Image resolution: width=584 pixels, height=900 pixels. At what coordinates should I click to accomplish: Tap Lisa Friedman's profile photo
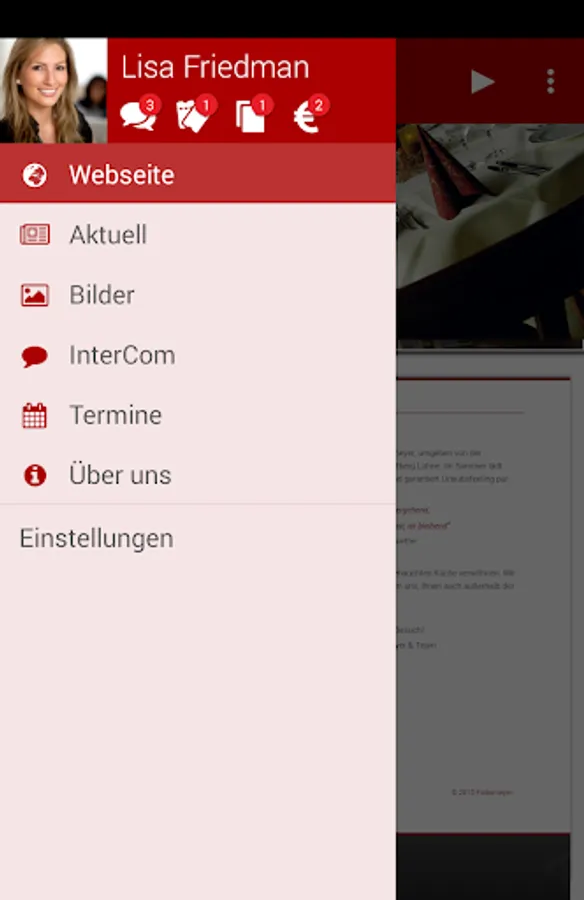click(53, 91)
